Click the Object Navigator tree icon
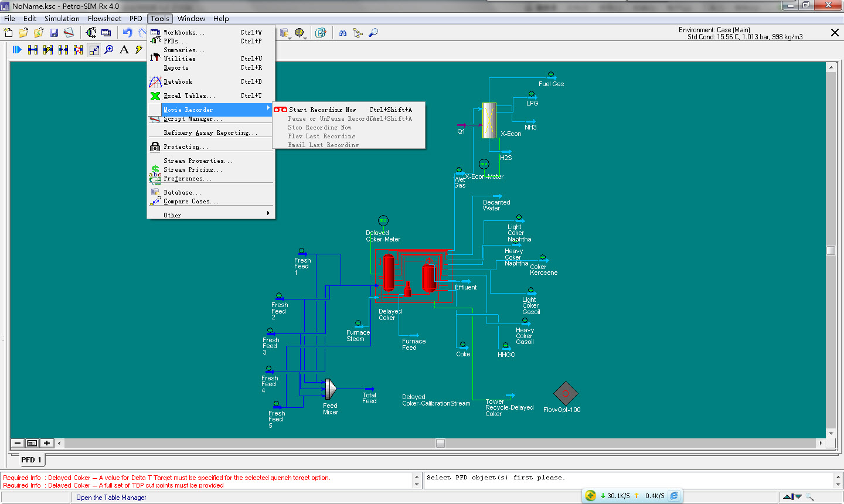This screenshot has height=504, width=844. 358,33
